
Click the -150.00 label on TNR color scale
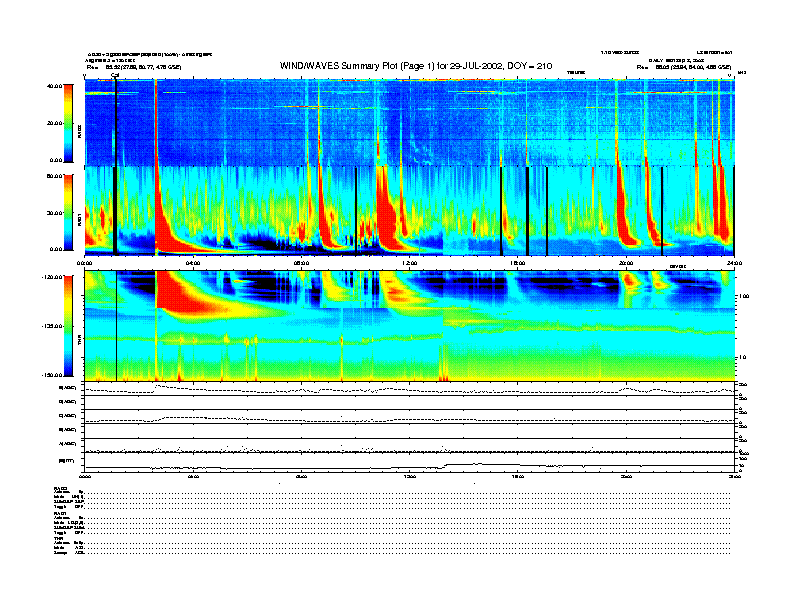click(x=52, y=375)
